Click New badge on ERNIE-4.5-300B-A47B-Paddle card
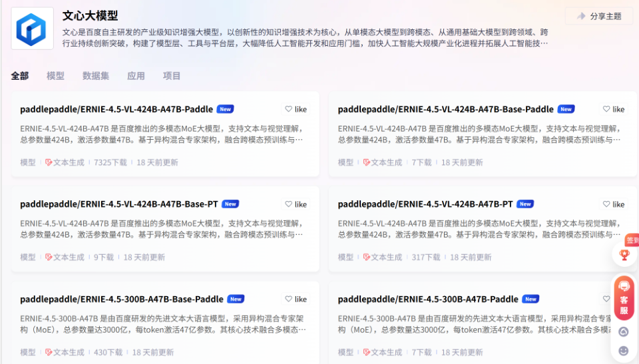Image resolution: width=639 pixels, height=364 pixels. 531,299
